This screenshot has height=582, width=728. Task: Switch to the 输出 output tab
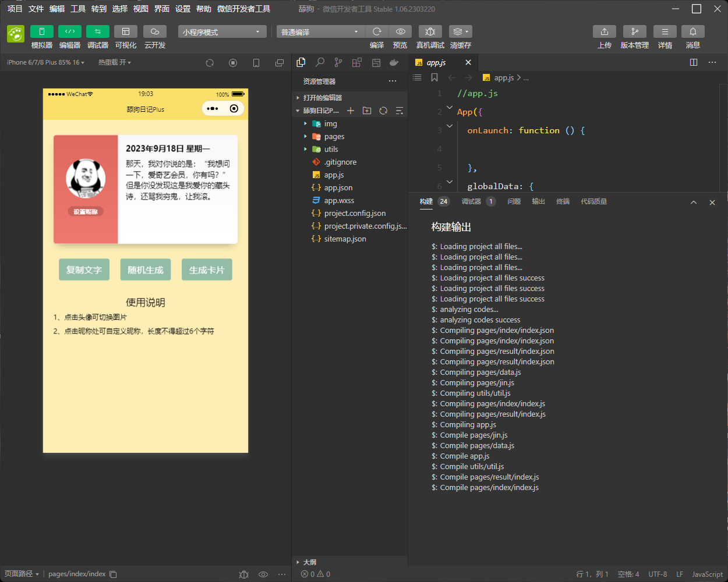[539, 201]
